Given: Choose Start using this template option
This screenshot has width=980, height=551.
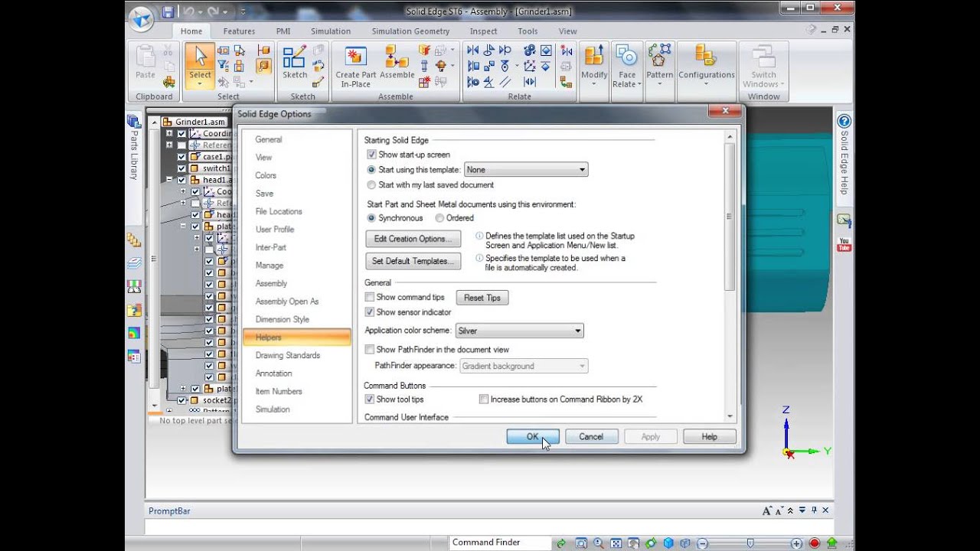Looking at the screenshot, I should coord(371,170).
